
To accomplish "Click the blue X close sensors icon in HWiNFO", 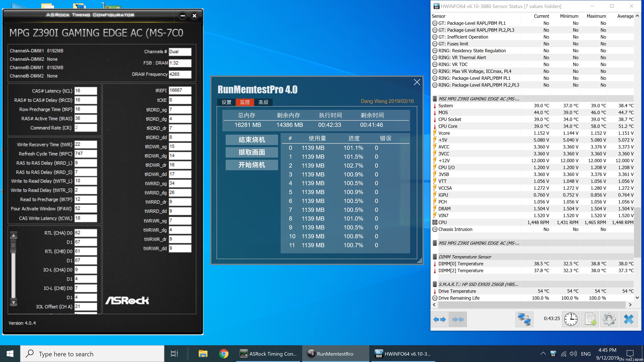I will [629, 319].
